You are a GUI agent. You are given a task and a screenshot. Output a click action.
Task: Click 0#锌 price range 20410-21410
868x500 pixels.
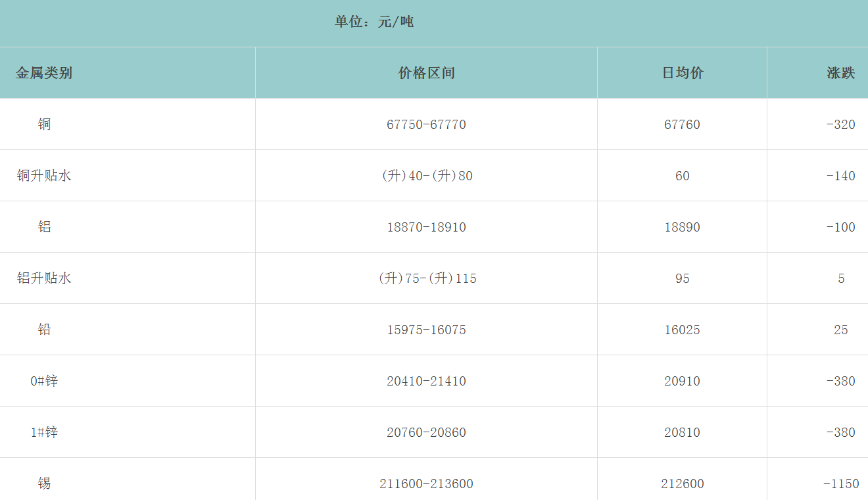[x=426, y=381]
